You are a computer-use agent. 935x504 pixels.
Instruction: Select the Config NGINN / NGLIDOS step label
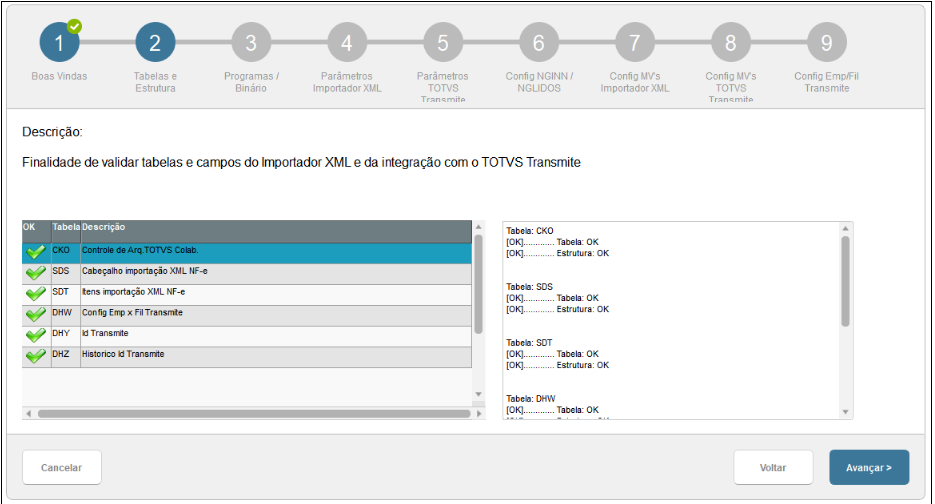(539, 82)
